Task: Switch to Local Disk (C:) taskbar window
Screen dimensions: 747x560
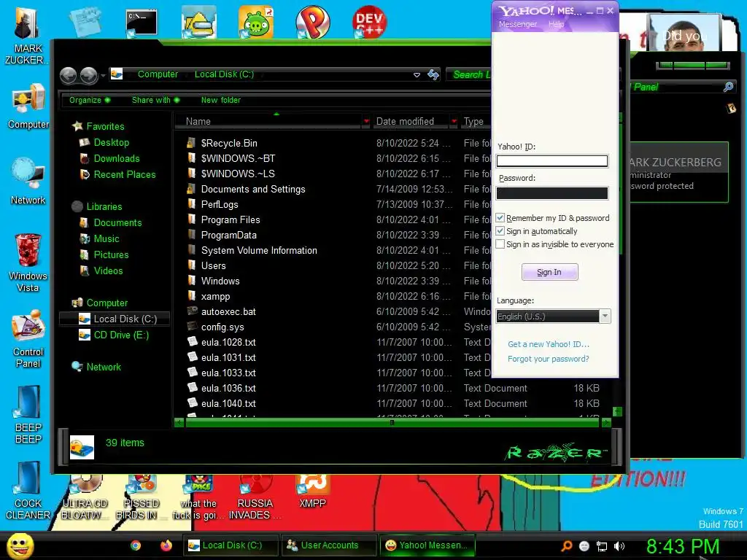Action: (x=231, y=545)
